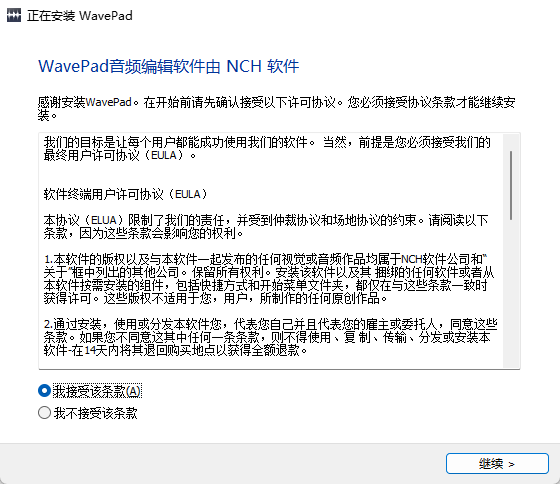The height and width of the screenshot is (484, 560).
Task: Click the 我不接受该条款 label text
Action: pyautogui.click(x=95, y=413)
